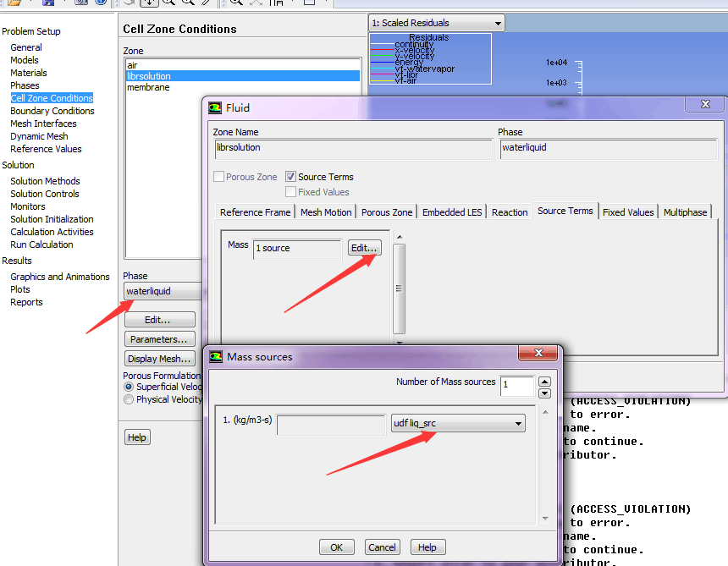Image resolution: width=728 pixels, height=566 pixels.
Task: Open the Materials task page
Action: point(28,73)
